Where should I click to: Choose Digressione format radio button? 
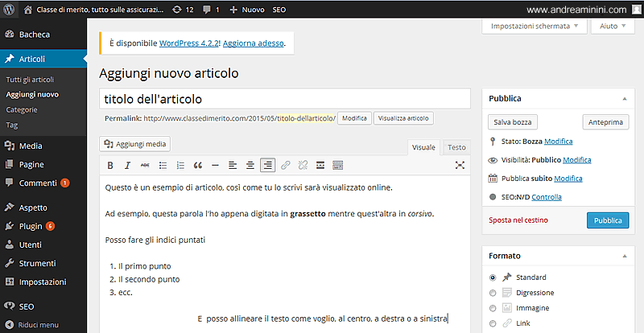(493, 293)
